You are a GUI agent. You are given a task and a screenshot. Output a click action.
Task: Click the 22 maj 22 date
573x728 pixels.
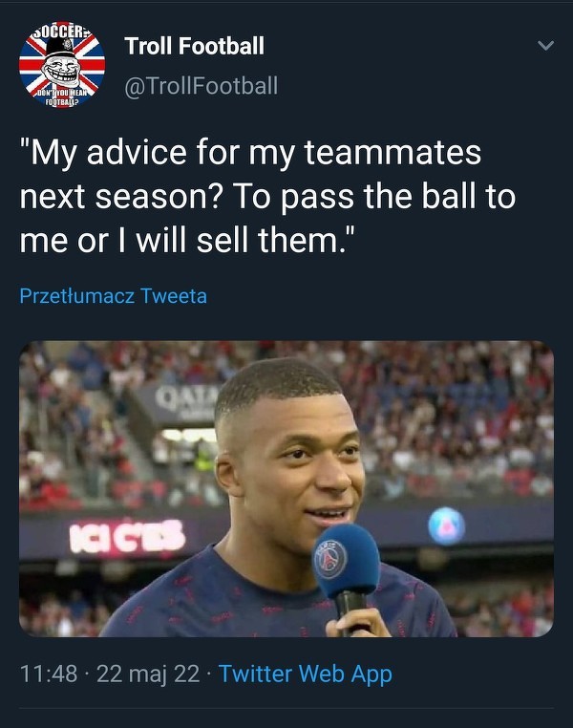click(x=148, y=674)
